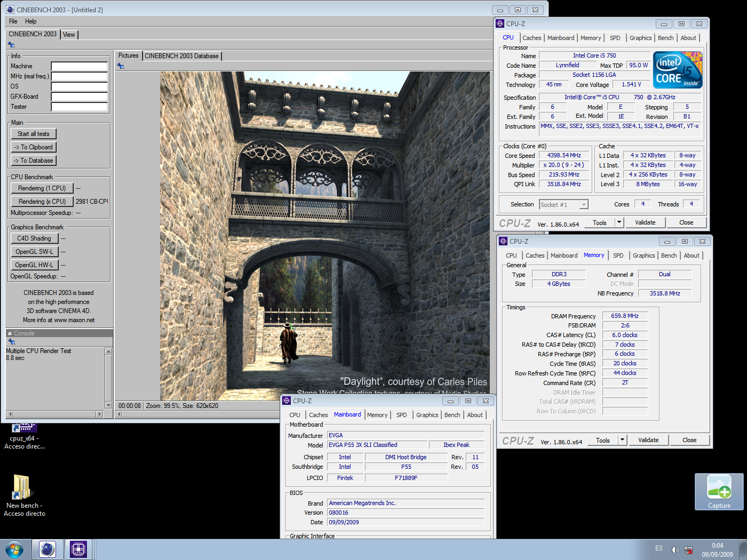Click Close button in Memory CPU-Z window
The image size is (747, 560).
pyautogui.click(x=689, y=440)
